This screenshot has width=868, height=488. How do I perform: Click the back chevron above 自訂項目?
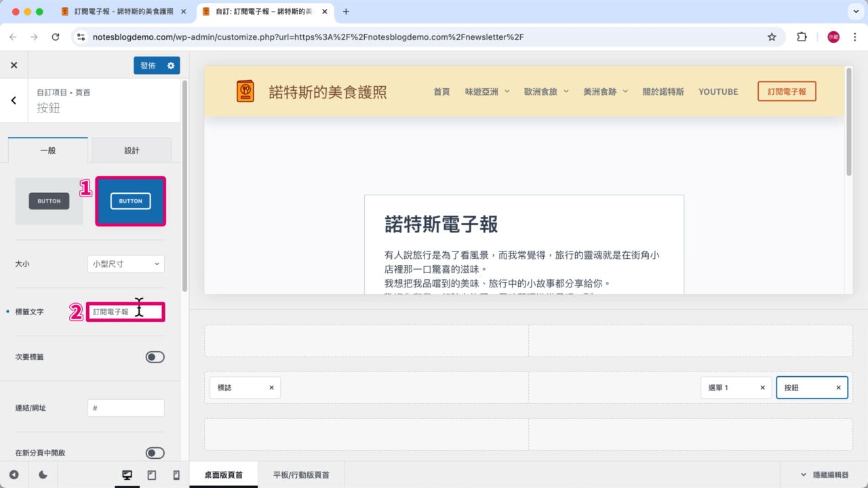[12, 100]
